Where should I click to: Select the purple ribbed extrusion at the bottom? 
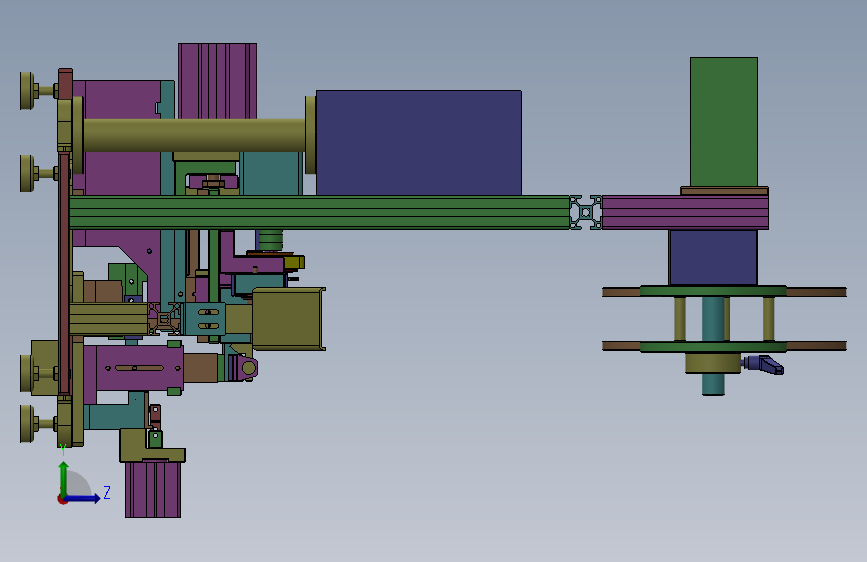[153, 490]
